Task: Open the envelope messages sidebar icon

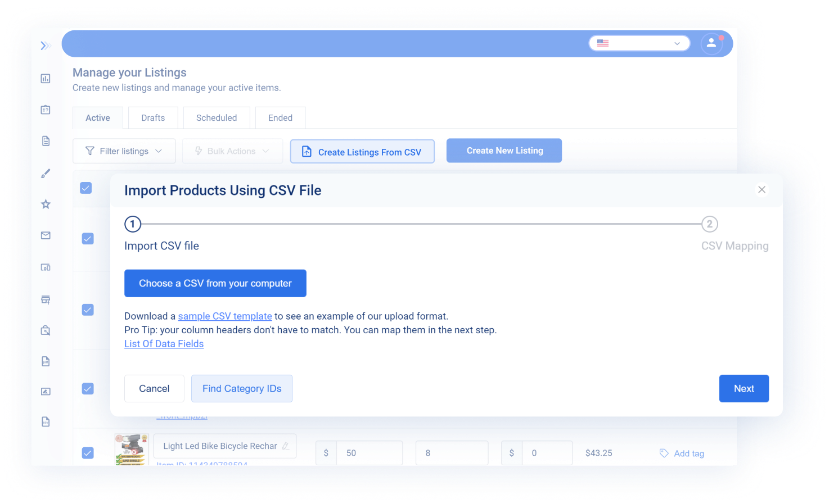Action: [46, 235]
